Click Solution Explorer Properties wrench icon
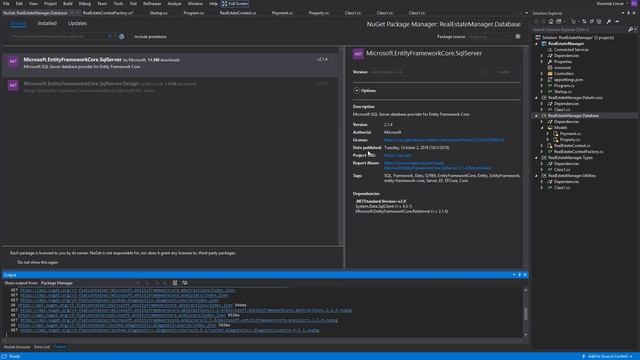 coord(609,21)
